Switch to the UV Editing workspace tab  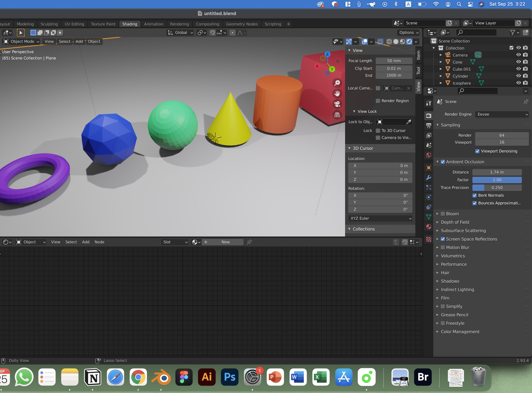74,24
